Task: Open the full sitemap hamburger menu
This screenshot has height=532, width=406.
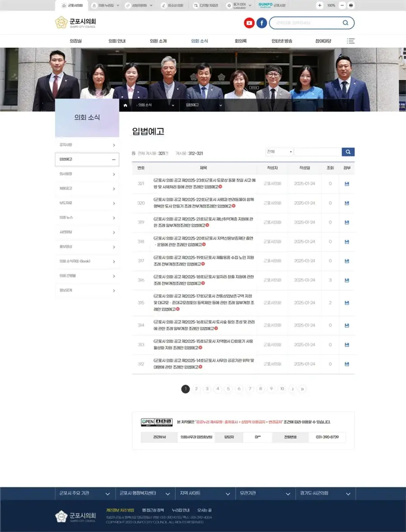Action: coord(351,41)
